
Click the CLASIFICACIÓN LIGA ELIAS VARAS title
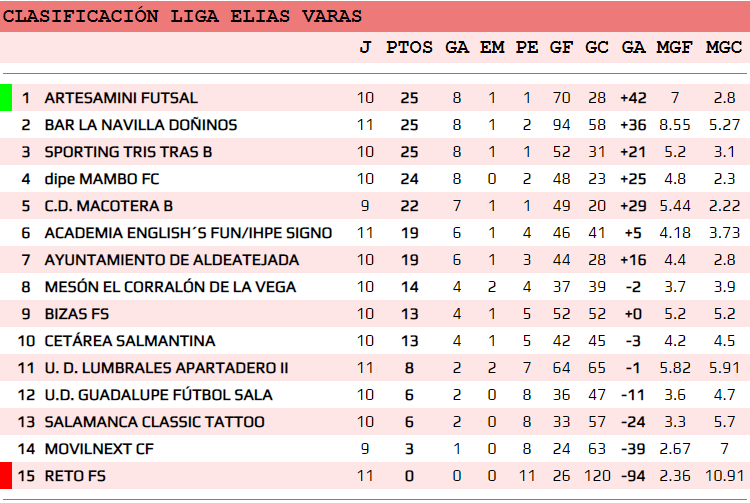[183, 16]
